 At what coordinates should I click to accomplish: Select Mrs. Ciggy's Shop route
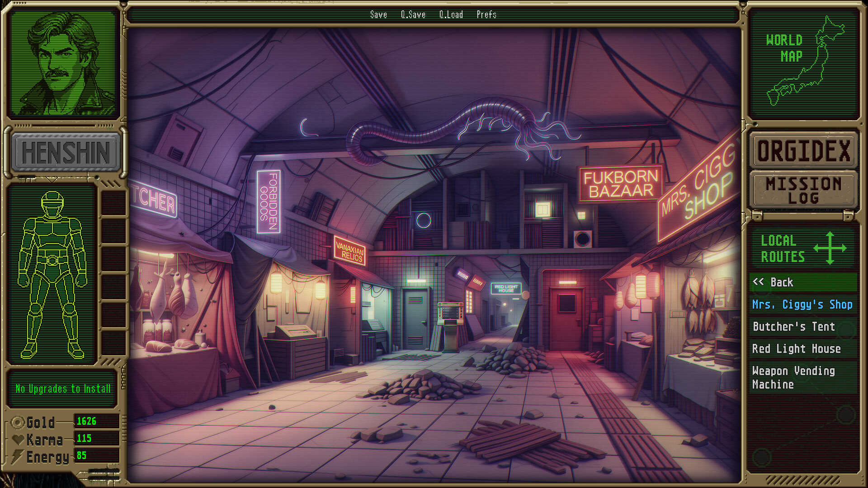click(x=802, y=305)
